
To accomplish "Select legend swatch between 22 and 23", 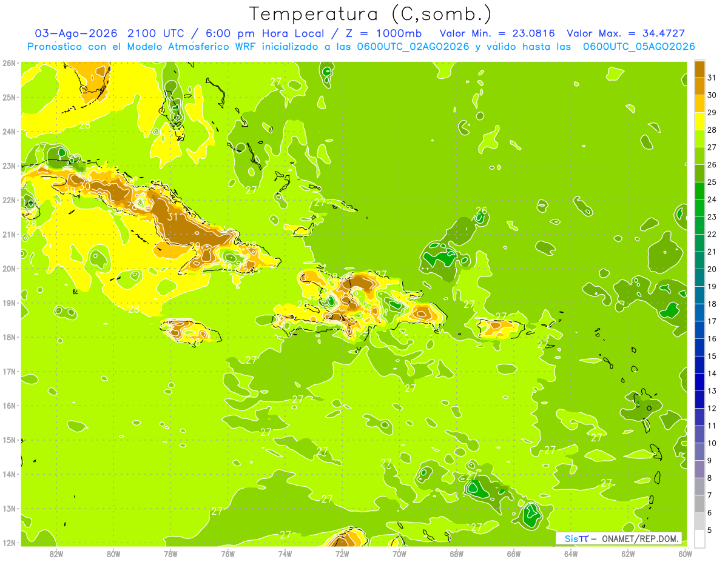I will tap(699, 226).
